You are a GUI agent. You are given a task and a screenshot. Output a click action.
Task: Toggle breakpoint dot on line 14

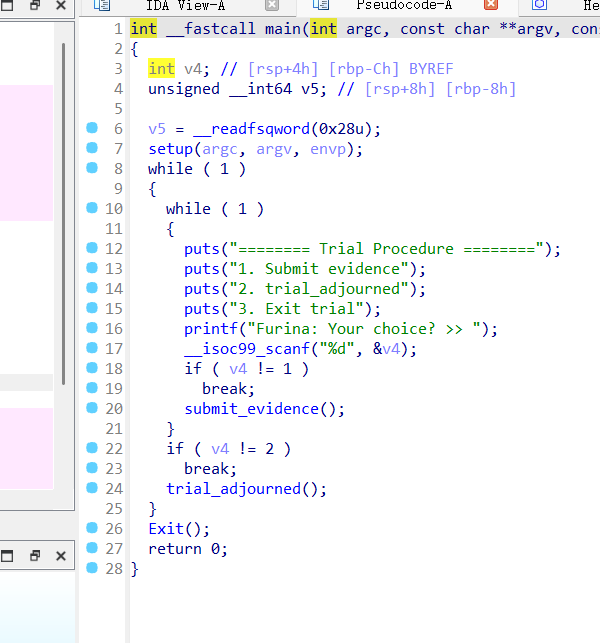pos(92,288)
